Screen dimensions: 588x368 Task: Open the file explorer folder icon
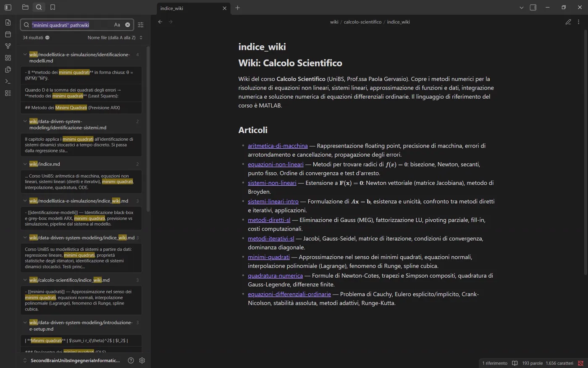click(x=25, y=7)
